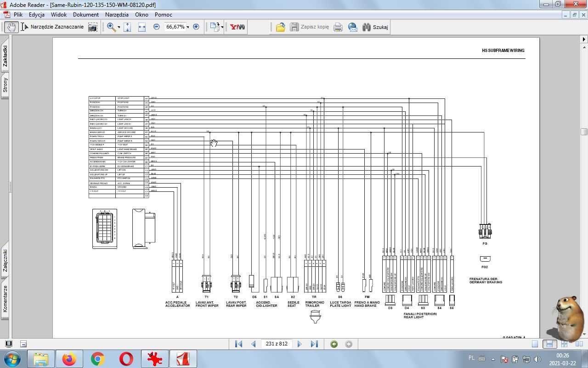Show hidden tray icons arrow
The image size is (588, 368).
click(x=493, y=359)
